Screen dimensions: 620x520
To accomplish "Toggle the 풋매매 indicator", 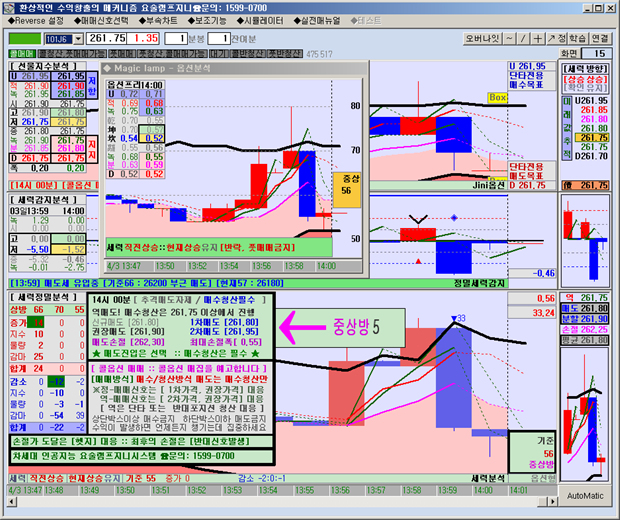I will (122, 53).
